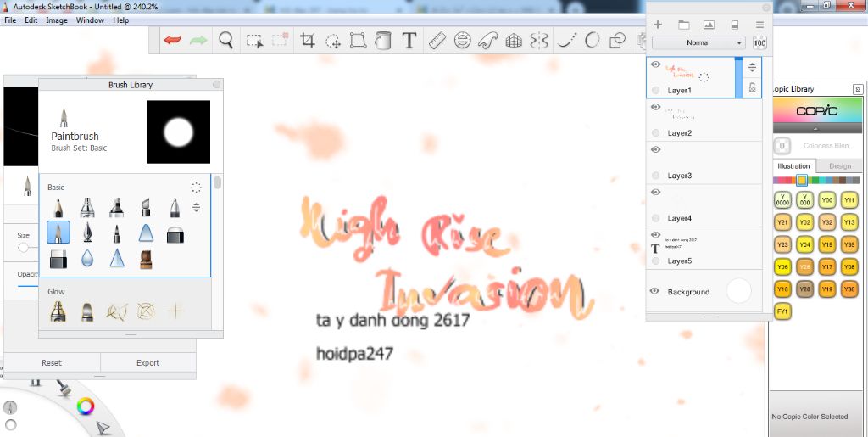Screen dimensions: 868x437
Task: Click the green Redo arrow
Action: click(x=198, y=41)
